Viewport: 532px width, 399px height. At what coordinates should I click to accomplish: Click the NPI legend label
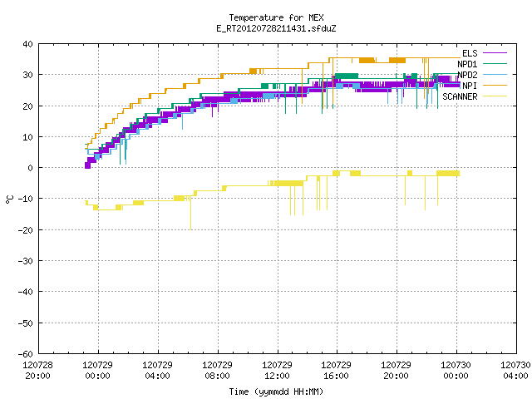point(470,86)
